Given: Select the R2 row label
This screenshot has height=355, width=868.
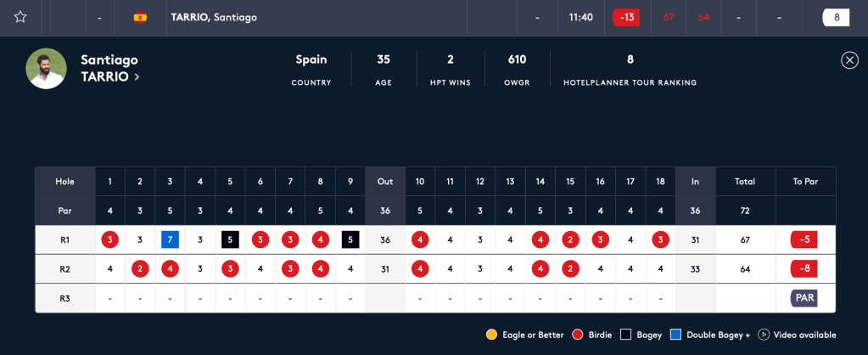Looking at the screenshot, I should (65, 269).
